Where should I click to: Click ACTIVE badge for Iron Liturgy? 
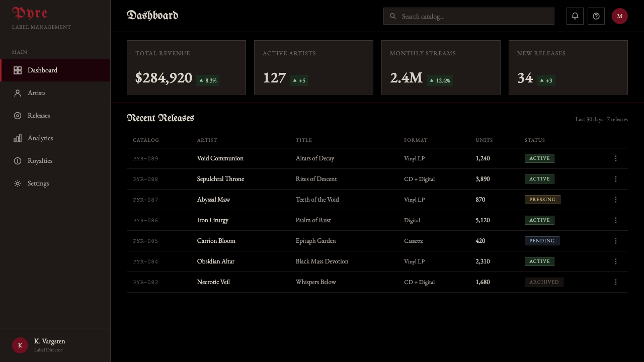[539, 220]
